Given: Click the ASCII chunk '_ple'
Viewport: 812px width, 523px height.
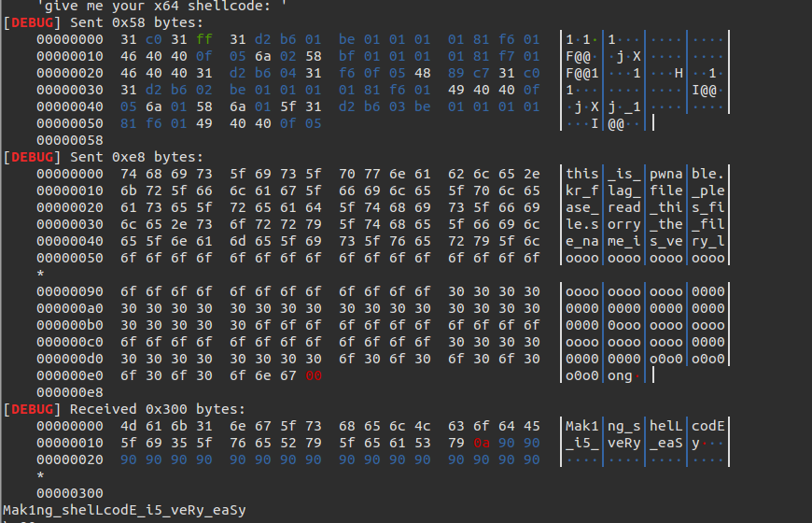Looking at the screenshot, I should pyautogui.click(x=707, y=191).
